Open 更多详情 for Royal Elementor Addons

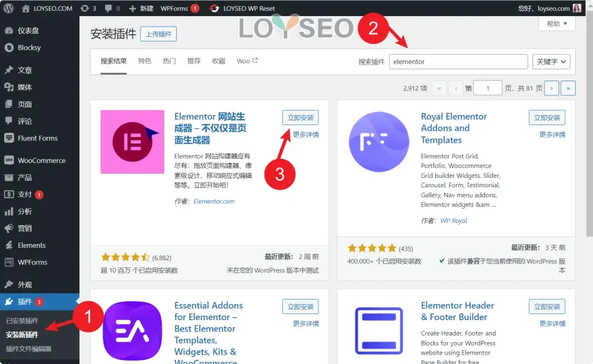(552, 135)
